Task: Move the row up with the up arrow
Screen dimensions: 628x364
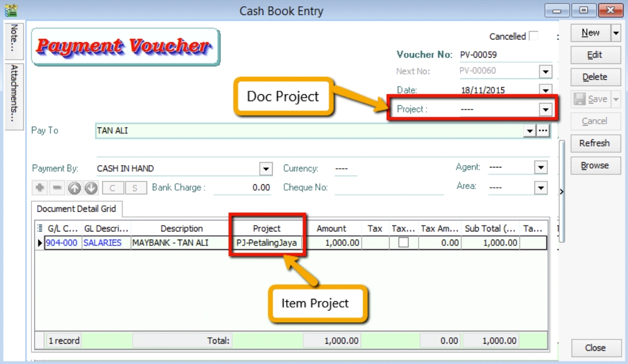Action: (74, 188)
